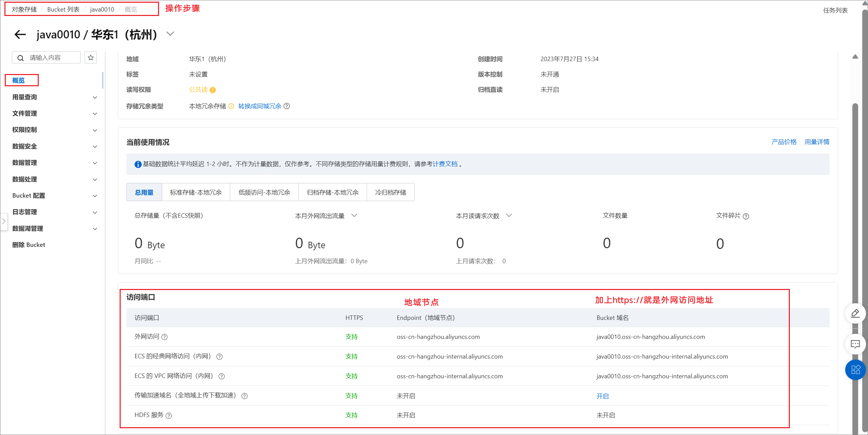Viewport: 868px width, 435px height.
Task: Open the 本月外网流出流量 dropdown
Action: point(354,216)
